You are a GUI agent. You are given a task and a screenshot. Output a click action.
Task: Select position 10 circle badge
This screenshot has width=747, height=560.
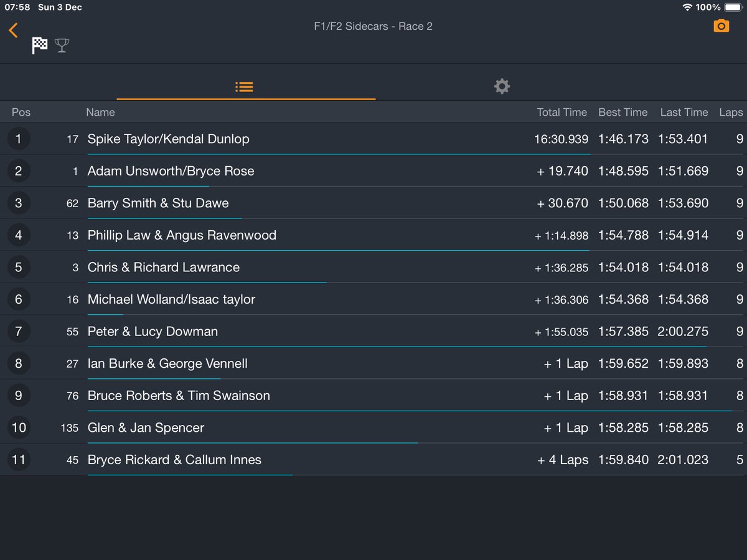(x=18, y=427)
